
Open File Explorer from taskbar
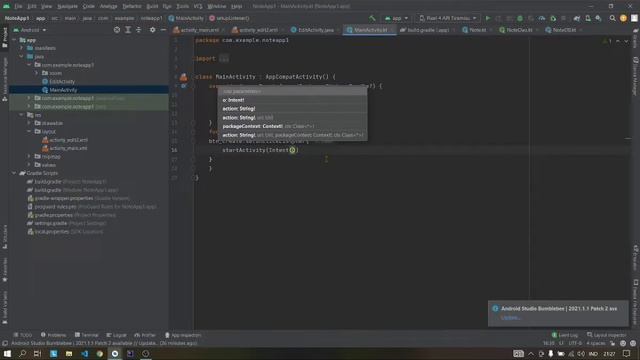69,354
